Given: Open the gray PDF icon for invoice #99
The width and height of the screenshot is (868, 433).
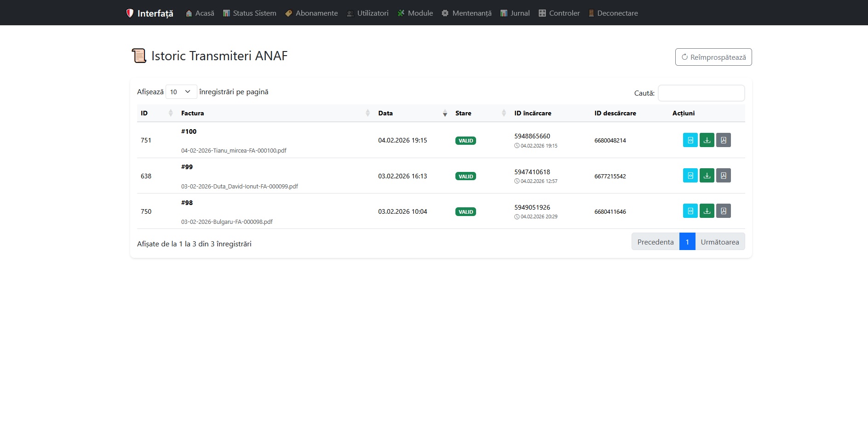Looking at the screenshot, I should click(723, 176).
